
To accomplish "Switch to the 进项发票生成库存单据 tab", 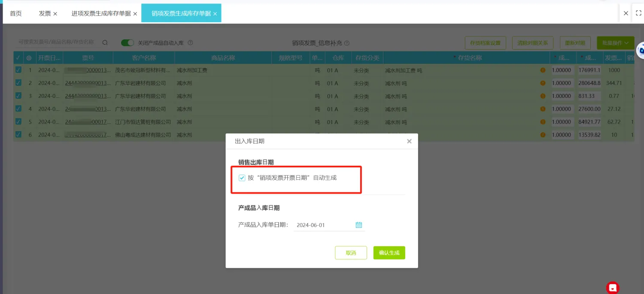I will (x=101, y=13).
